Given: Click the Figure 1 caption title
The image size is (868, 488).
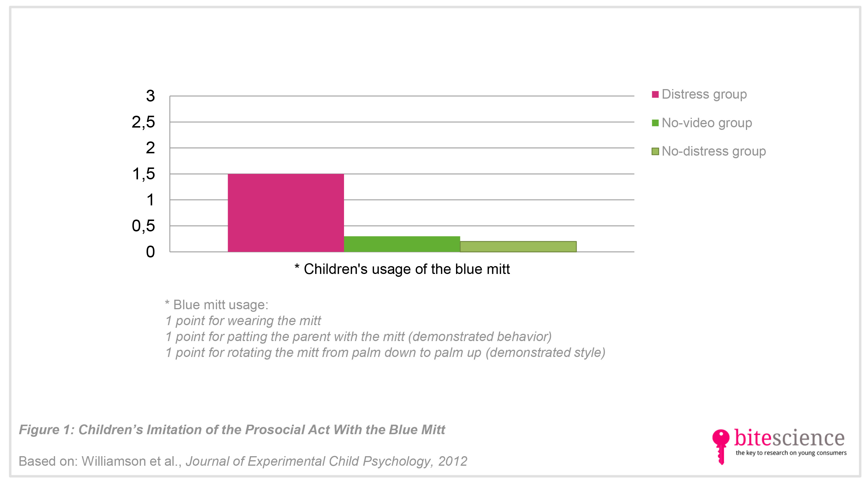Looking at the screenshot, I should pos(232,430).
